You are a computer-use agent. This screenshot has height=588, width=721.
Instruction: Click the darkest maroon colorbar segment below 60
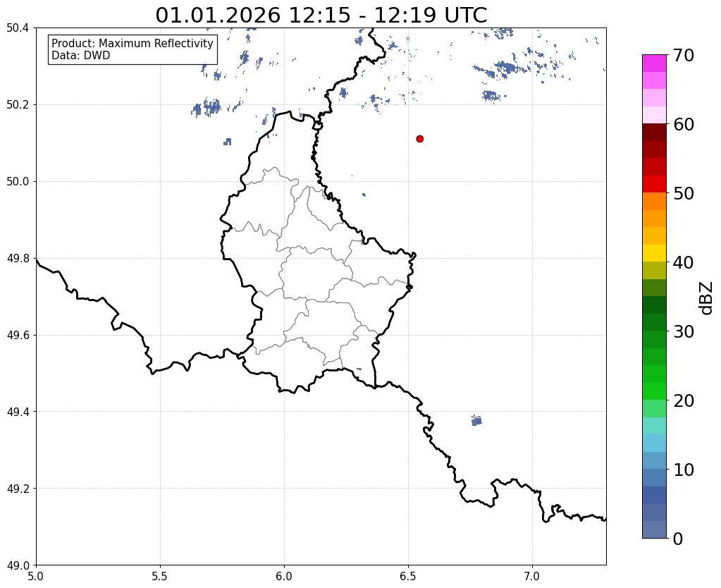pos(654,133)
